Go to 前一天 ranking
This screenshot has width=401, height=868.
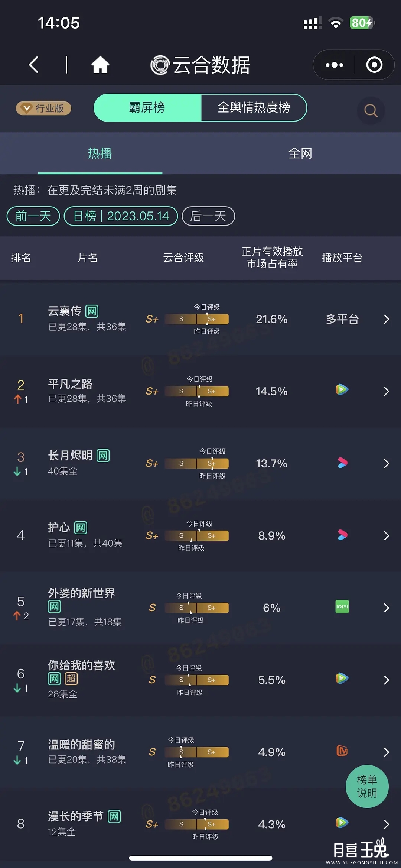33,216
